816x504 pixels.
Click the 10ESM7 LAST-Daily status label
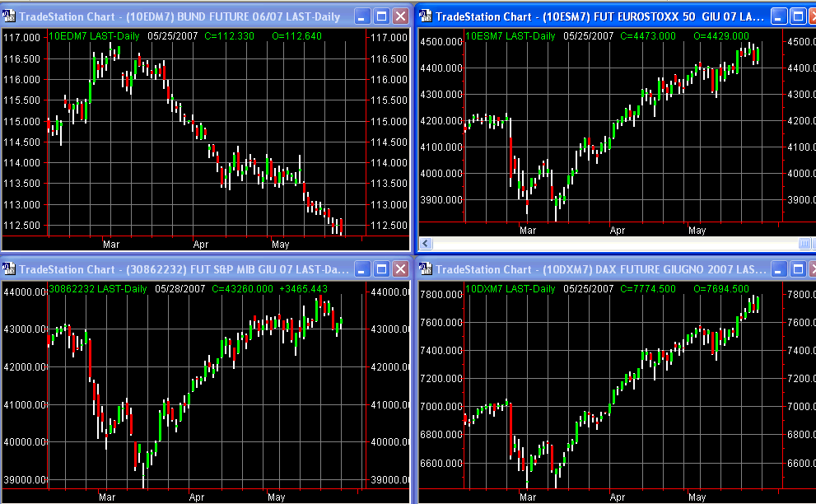click(511, 36)
